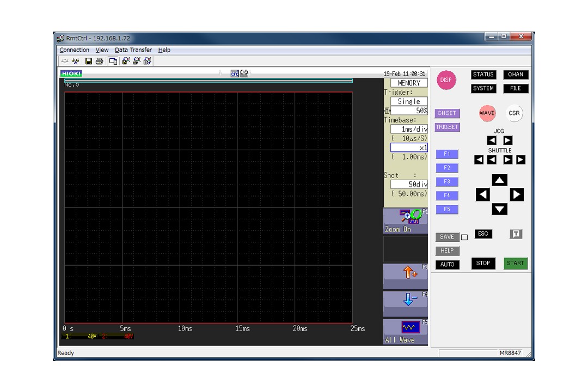588x392 pixels.
Task: Open the Connection menu
Action: pos(74,50)
